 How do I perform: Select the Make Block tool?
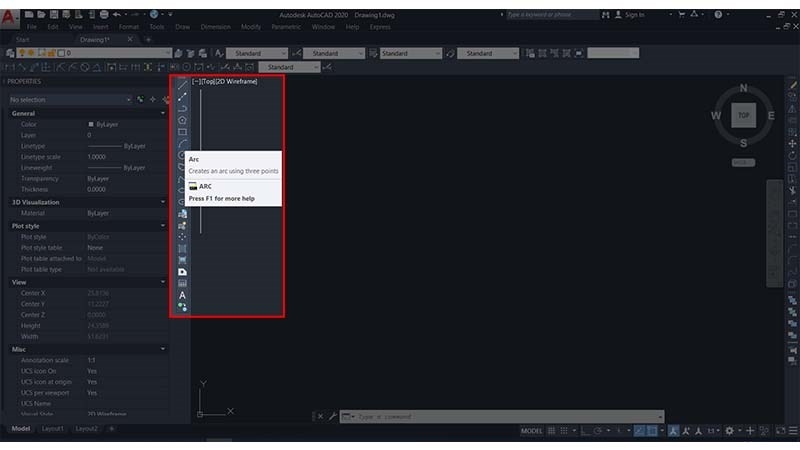(182, 226)
